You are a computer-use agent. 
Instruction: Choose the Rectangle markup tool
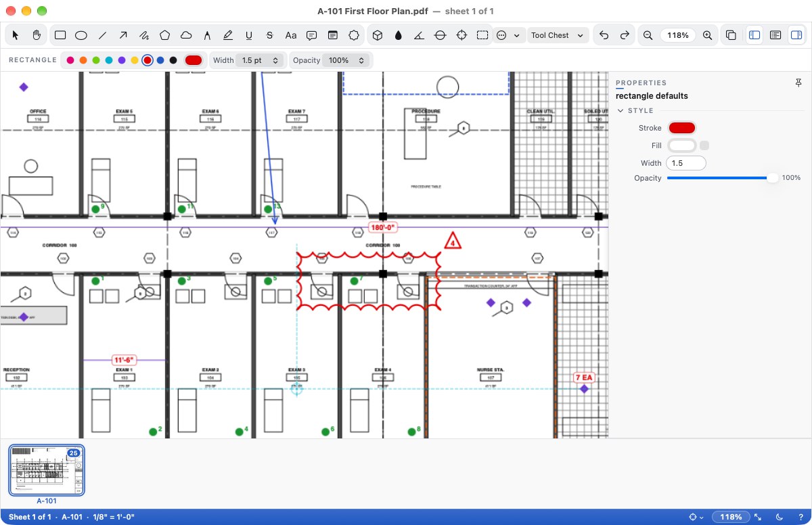point(60,35)
